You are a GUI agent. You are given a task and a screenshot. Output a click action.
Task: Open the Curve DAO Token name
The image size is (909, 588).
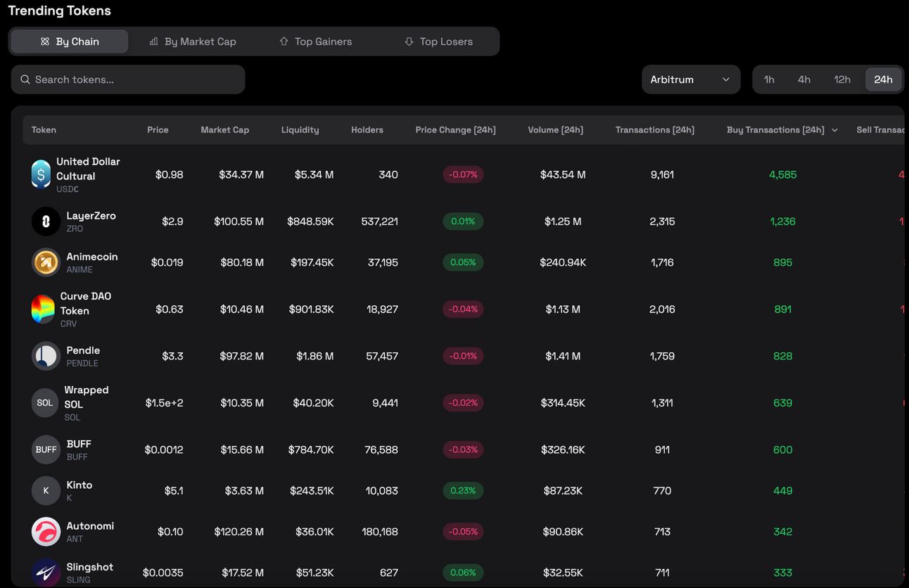click(86, 303)
